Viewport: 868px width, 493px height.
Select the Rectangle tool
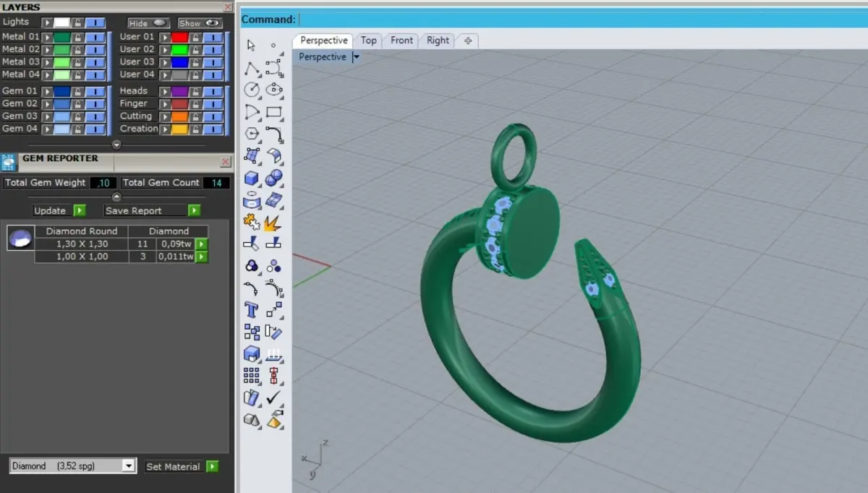[273, 112]
